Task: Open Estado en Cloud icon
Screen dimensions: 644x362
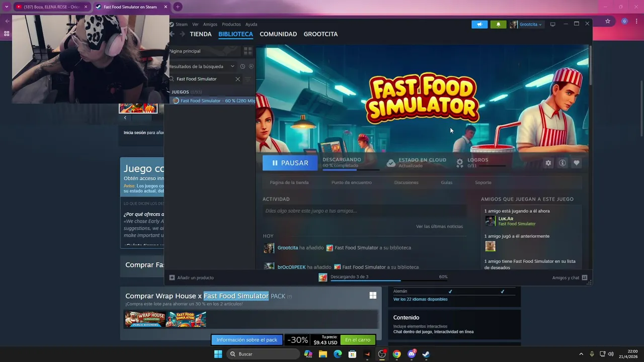Action: pyautogui.click(x=391, y=163)
